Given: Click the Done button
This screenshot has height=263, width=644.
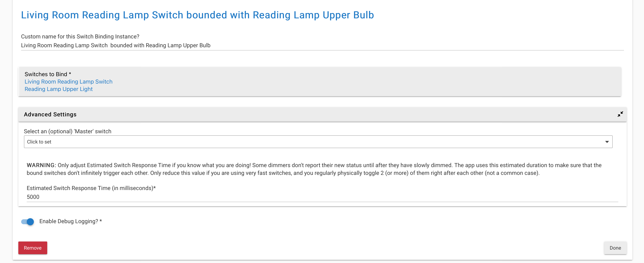Looking at the screenshot, I should (x=615, y=248).
